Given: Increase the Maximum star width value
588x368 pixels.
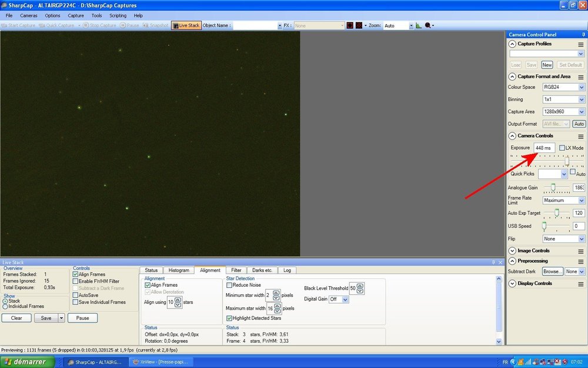Looking at the screenshot, I should 278,306.
